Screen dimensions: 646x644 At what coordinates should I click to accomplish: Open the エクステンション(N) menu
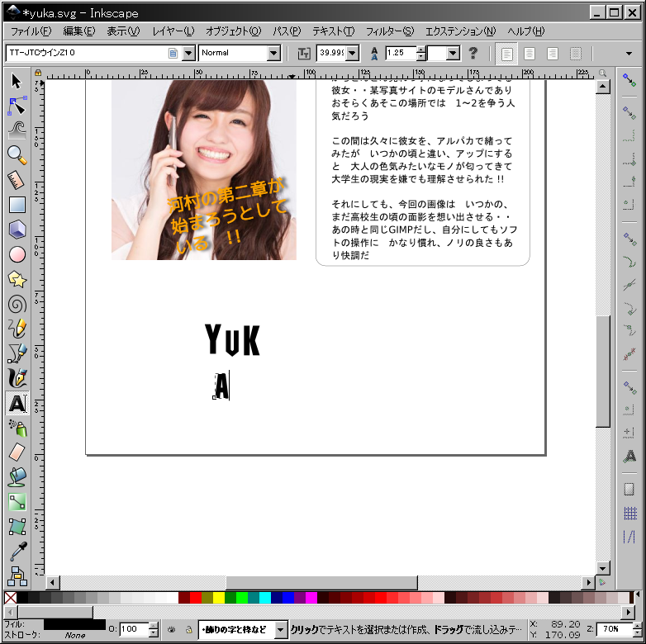[460, 31]
